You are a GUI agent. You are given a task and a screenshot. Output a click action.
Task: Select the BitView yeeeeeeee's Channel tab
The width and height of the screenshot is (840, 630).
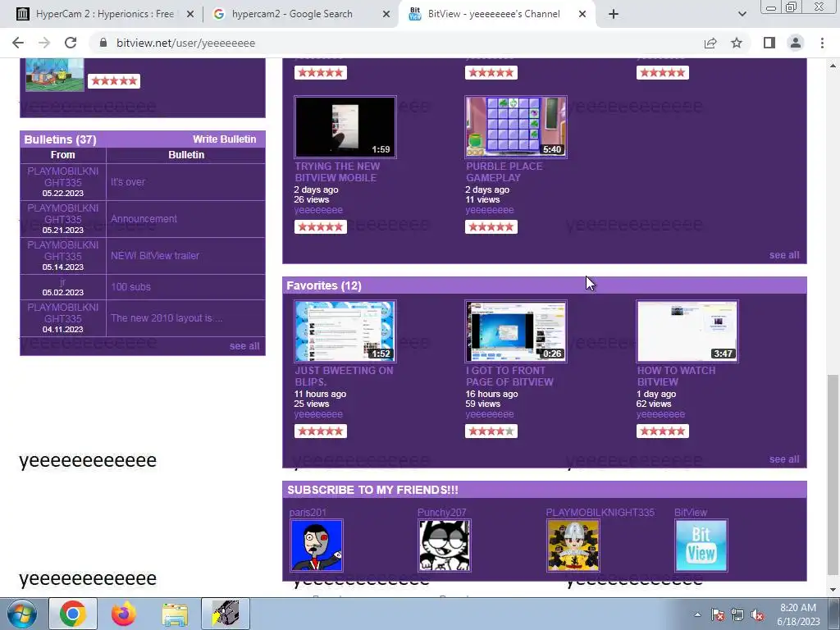click(493, 14)
